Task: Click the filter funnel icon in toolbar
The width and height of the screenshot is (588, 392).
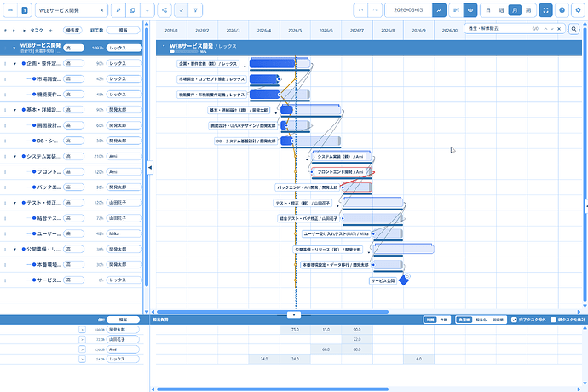Action: coord(197,10)
